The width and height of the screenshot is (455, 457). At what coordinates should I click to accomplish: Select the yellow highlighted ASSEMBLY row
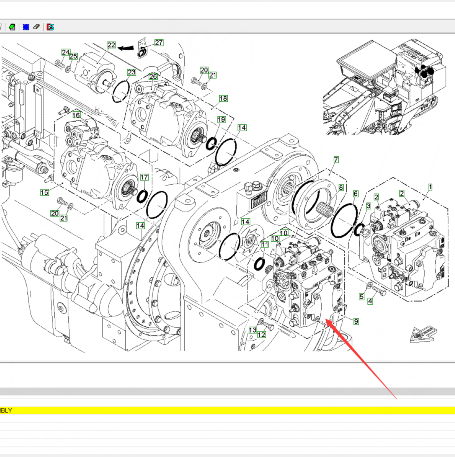point(227,410)
